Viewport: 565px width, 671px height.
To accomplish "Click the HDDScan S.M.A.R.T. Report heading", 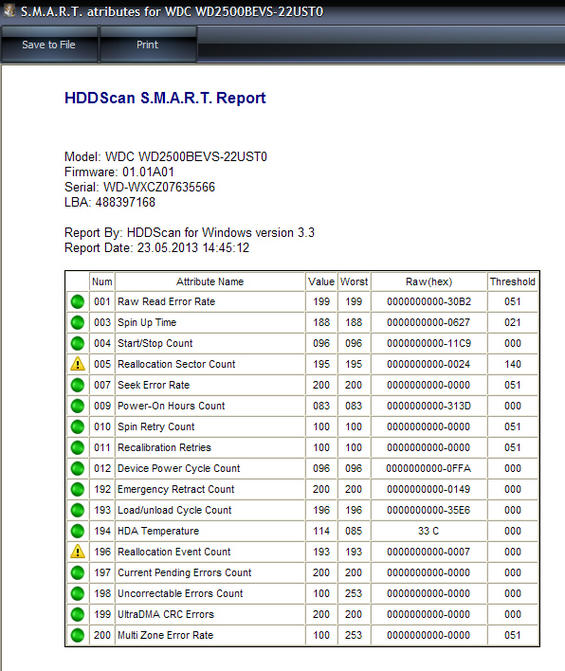I will tap(165, 98).
